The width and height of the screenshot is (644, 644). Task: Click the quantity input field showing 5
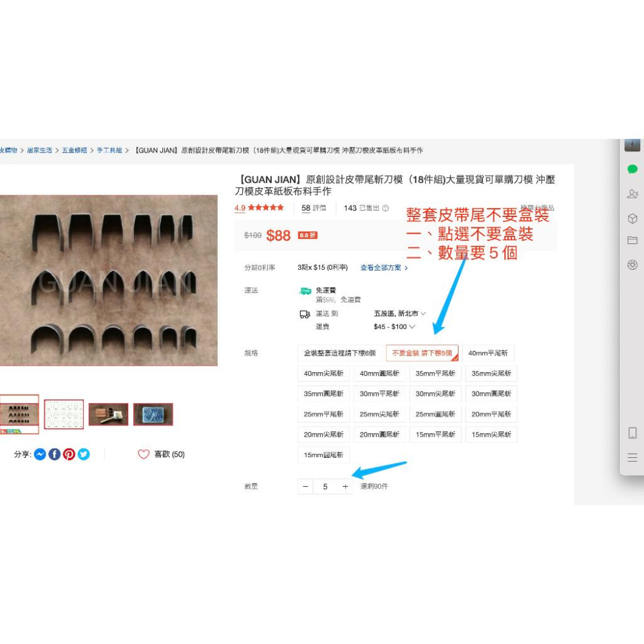[325, 487]
